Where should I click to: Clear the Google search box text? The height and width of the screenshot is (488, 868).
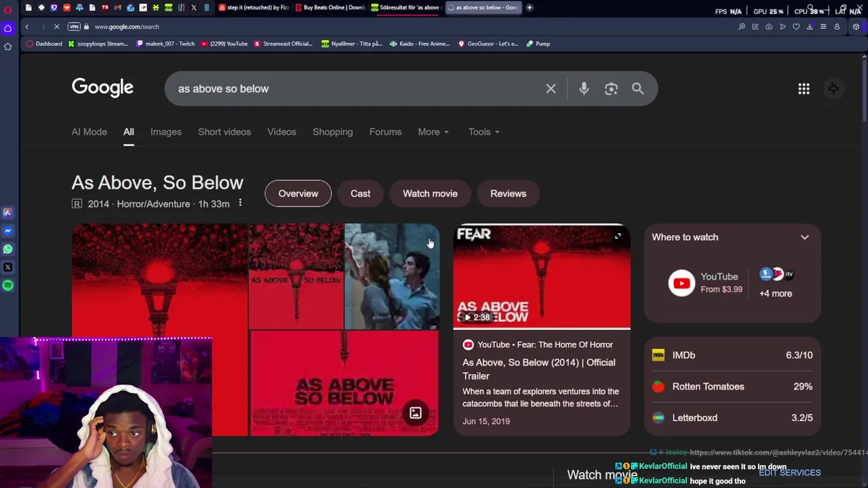pos(551,89)
